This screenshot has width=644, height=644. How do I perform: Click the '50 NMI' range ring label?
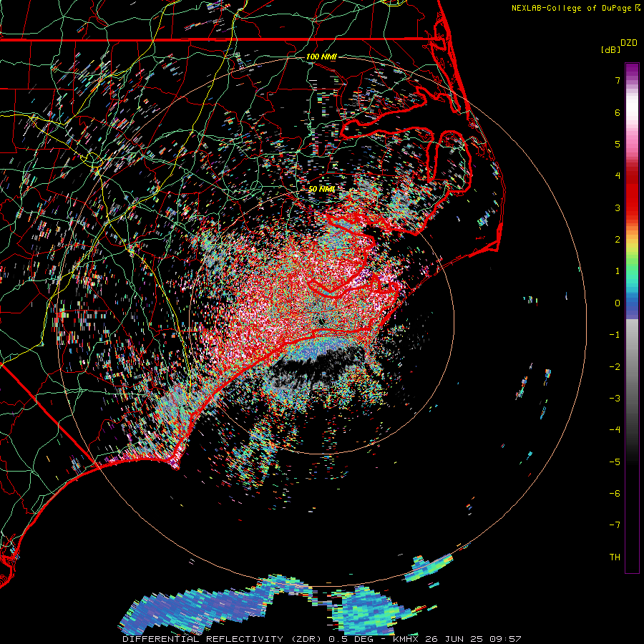[x=321, y=189]
